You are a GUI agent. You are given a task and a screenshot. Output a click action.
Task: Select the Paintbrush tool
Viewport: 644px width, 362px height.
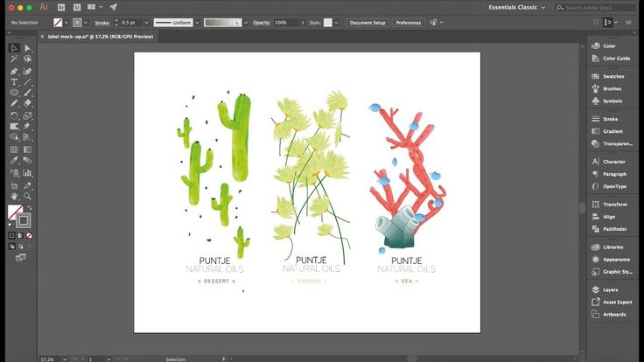pyautogui.click(x=27, y=93)
